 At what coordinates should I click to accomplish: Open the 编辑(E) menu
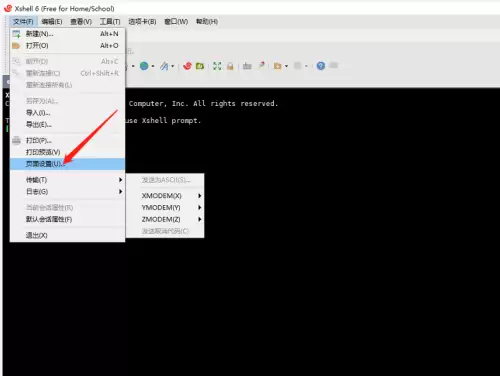pos(52,22)
